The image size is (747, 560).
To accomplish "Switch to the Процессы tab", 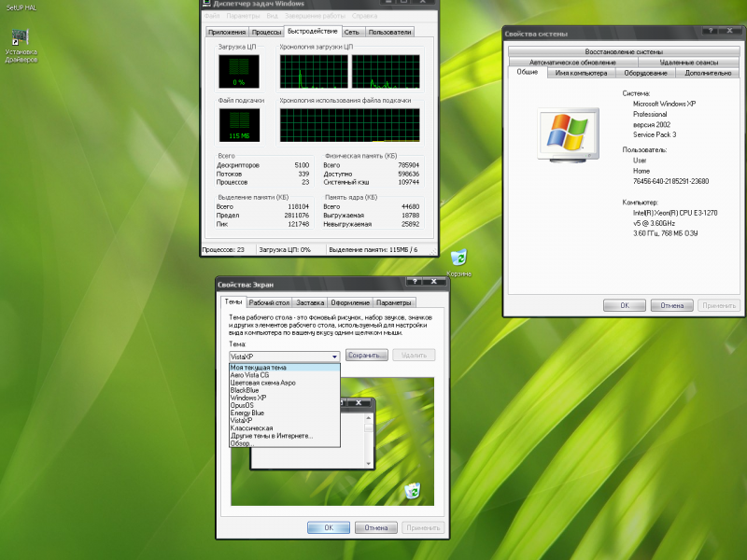I will pos(266,32).
